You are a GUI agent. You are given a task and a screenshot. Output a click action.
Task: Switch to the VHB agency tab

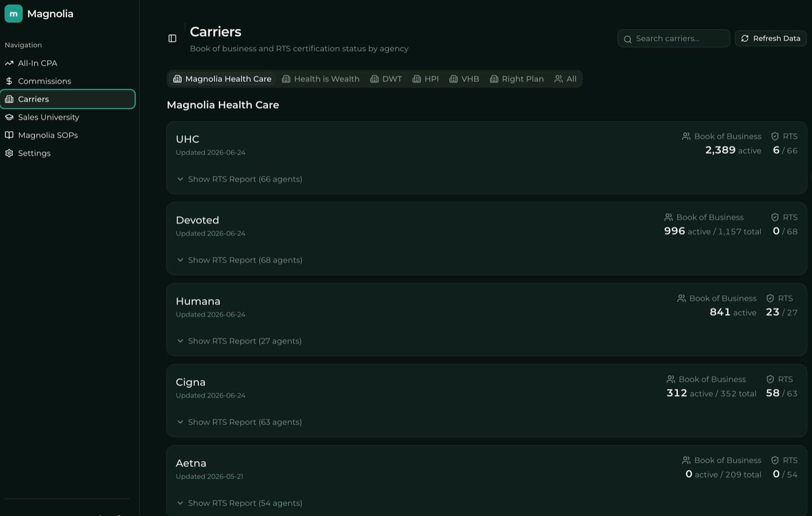coord(464,79)
